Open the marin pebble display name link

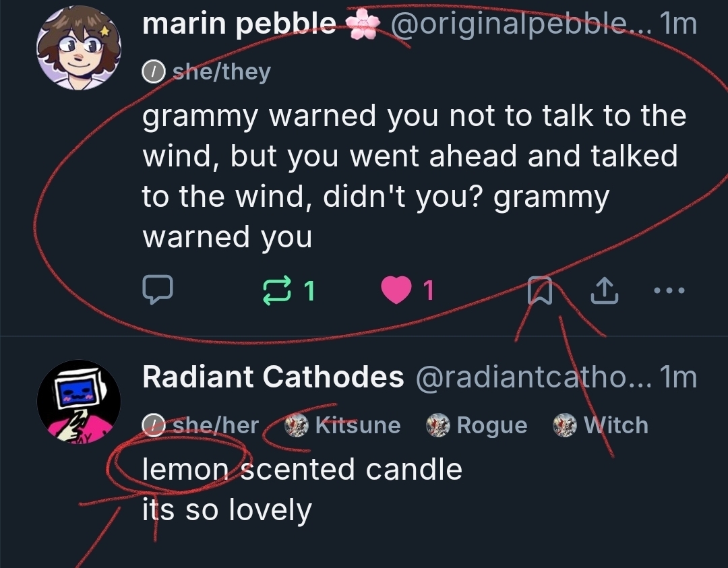239,25
